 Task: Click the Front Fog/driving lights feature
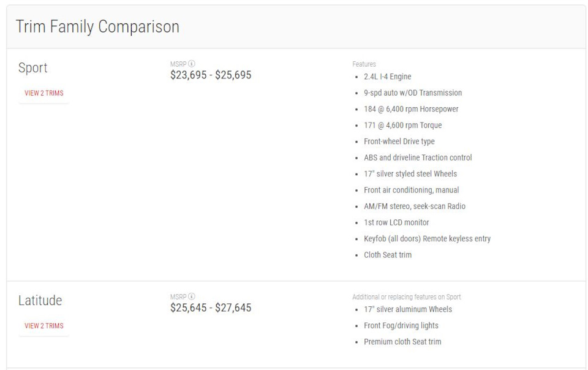coord(401,325)
